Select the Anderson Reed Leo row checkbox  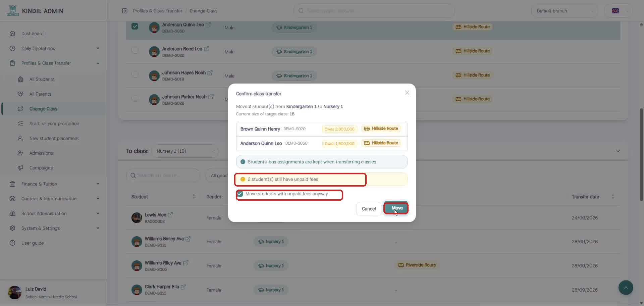135,50
